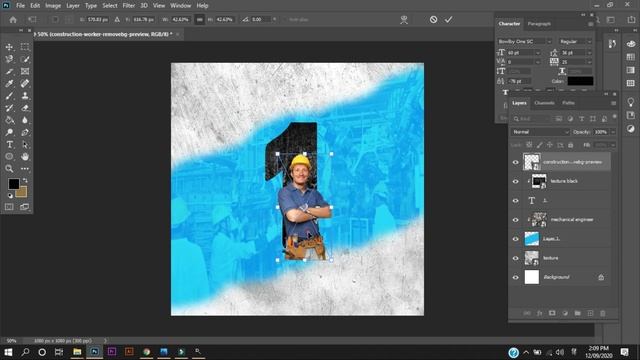Open the Filter menu
The height and width of the screenshot is (360, 640).
pyautogui.click(x=129, y=6)
